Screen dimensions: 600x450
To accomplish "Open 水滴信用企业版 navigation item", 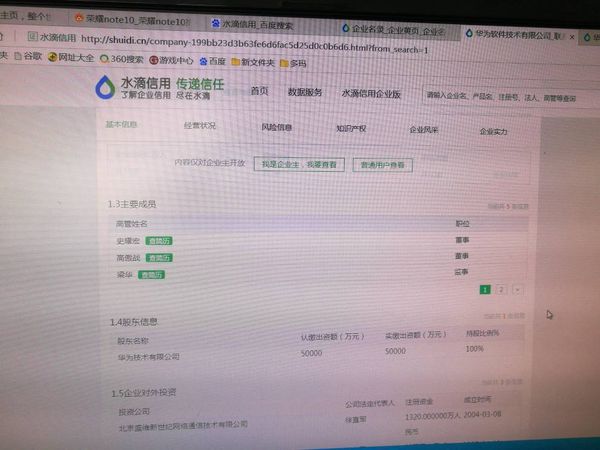I will [x=371, y=94].
